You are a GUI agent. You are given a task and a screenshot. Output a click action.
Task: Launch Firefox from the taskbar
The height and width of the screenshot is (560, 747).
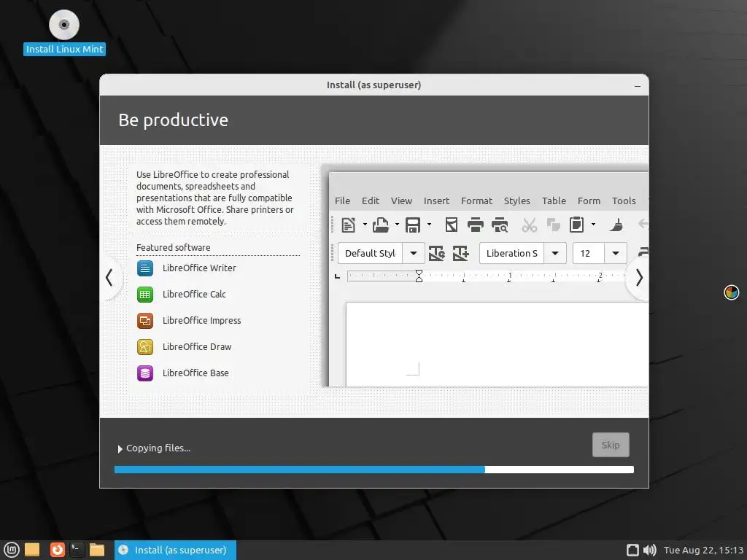[57, 550]
